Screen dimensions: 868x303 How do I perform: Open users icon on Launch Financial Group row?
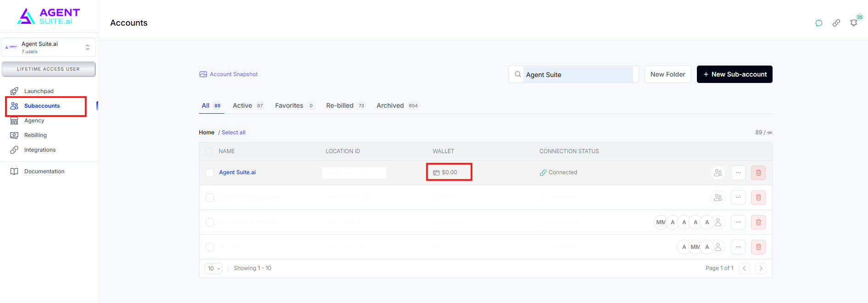click(718, 198)
